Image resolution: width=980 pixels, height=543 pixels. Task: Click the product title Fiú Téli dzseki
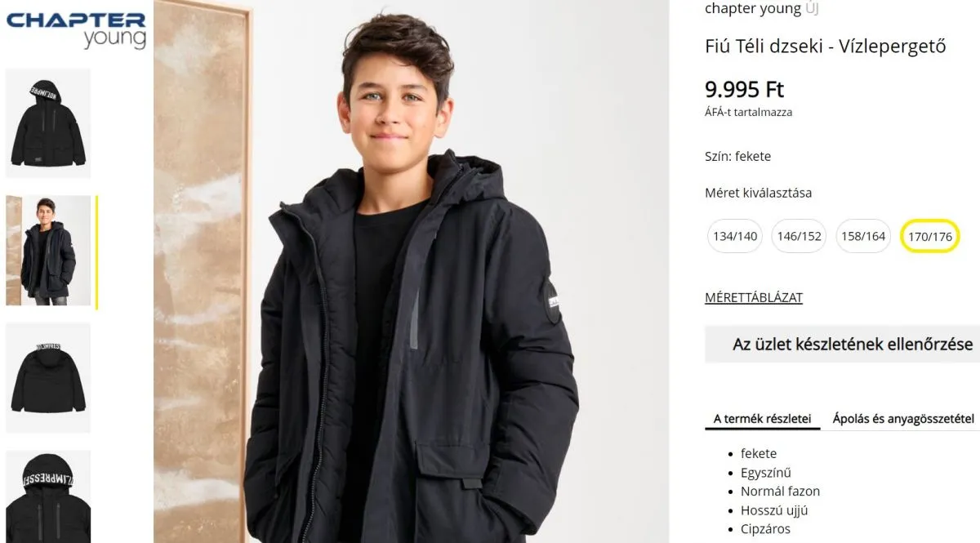(x=826, y=47)
